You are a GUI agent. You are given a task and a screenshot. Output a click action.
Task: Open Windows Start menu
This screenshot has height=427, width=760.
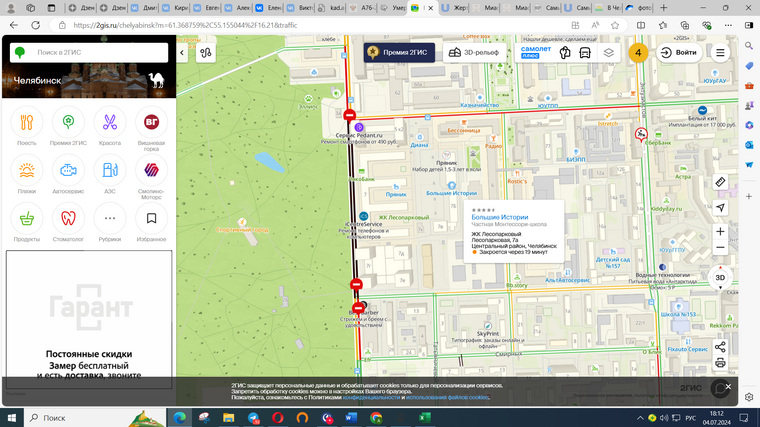pos(12,417)
